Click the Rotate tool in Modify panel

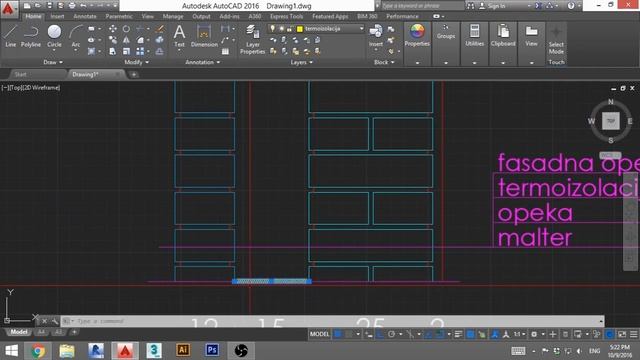[127, 29]
